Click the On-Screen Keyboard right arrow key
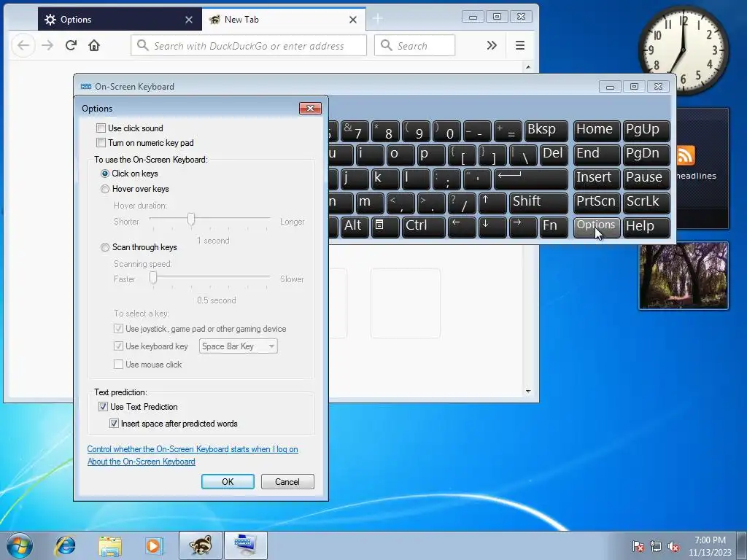Image resolution: width=747 pixels, height=560 pixels. pyautogui.click(x=522, y=227)
